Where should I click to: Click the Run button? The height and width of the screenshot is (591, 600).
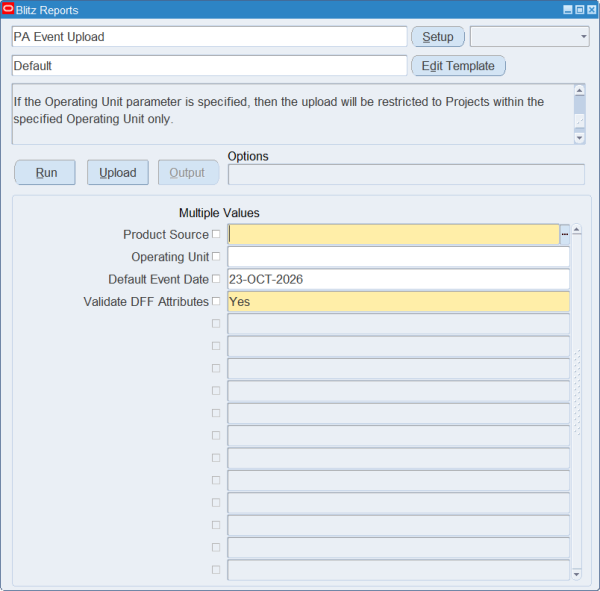[45, 173]
